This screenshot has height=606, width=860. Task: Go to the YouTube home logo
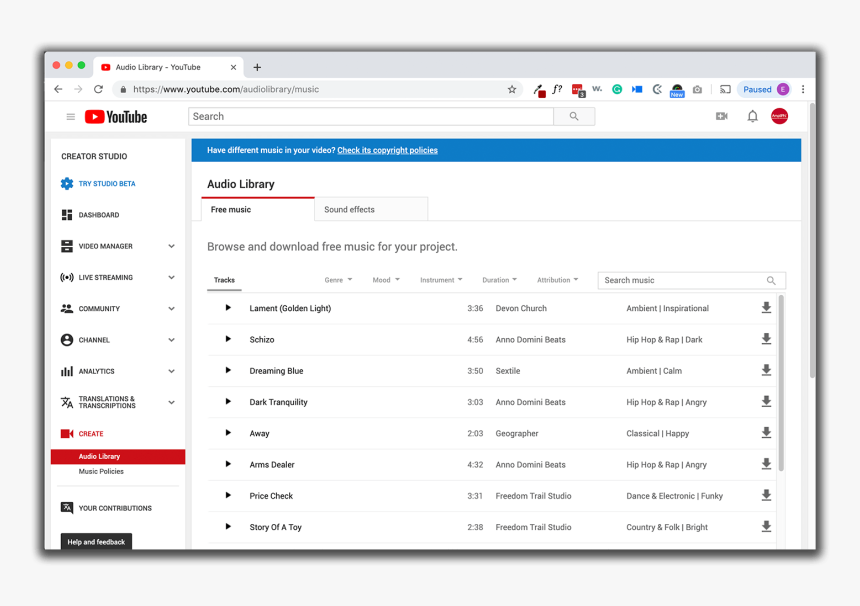pos(116,117)
